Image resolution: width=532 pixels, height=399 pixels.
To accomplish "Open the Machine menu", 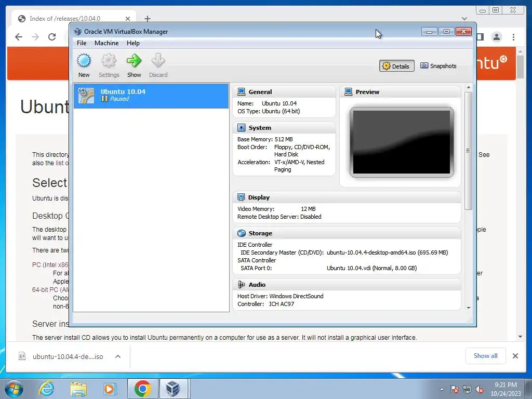I will tap(107, 43).
